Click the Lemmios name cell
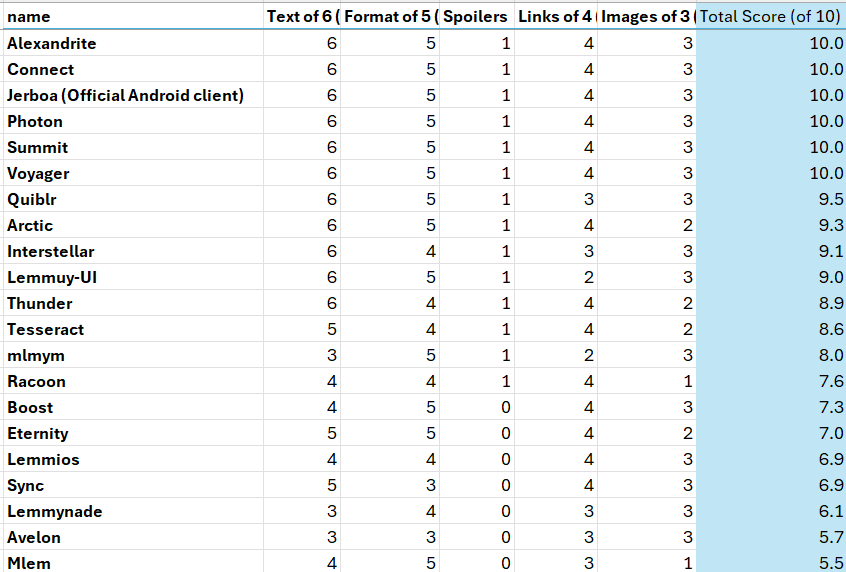 133,459
